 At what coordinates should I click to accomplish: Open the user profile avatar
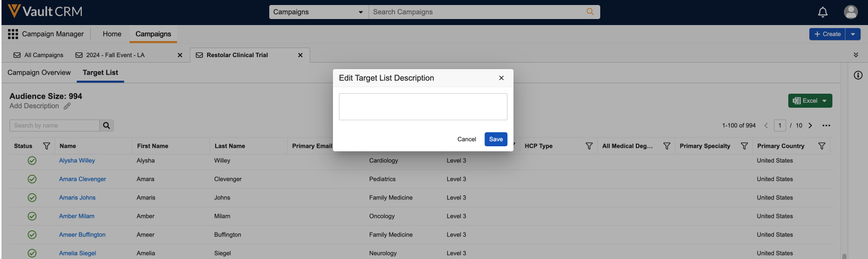851,12
